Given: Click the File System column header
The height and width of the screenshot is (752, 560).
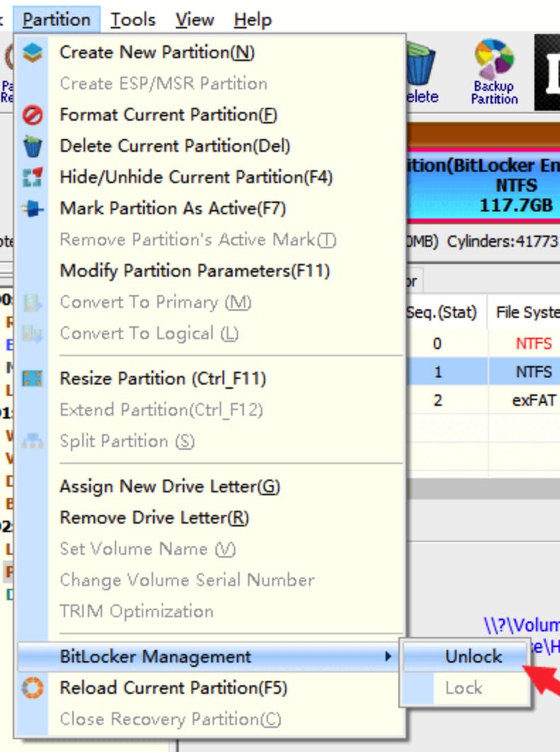Looking at the screenshot, I should (528, 312).
